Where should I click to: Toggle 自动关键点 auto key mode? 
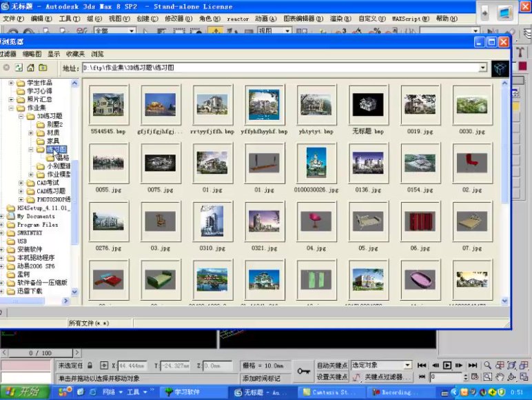[x=332, y=366]
